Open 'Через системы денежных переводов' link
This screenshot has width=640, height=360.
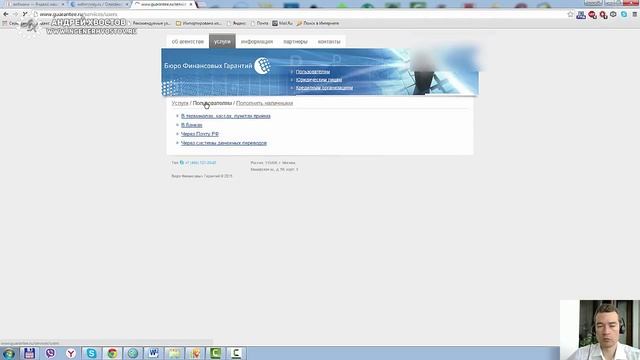(x=224, y=143)
